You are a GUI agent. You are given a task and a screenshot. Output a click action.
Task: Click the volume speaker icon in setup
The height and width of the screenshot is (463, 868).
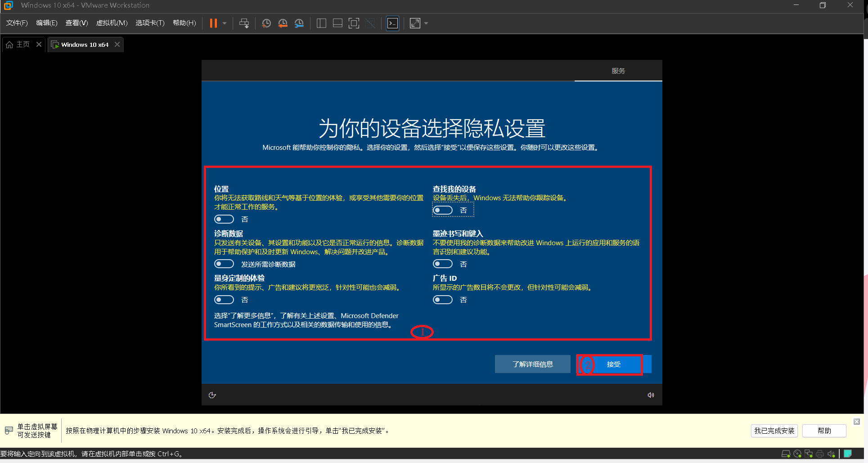pyautogui.click(x=651, y=395)
